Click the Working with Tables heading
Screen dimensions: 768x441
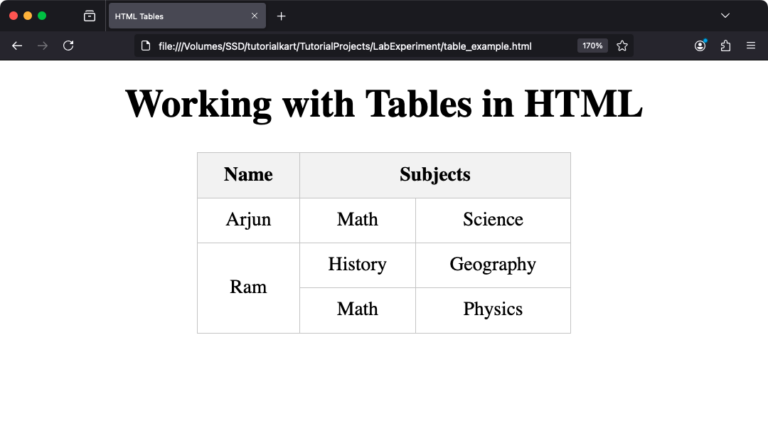coord(384,104)
